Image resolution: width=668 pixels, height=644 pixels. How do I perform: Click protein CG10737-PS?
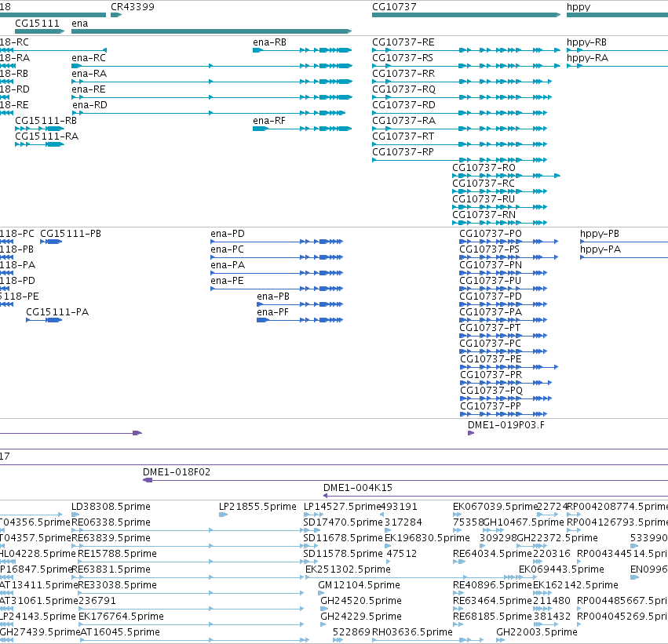[509, 257]
